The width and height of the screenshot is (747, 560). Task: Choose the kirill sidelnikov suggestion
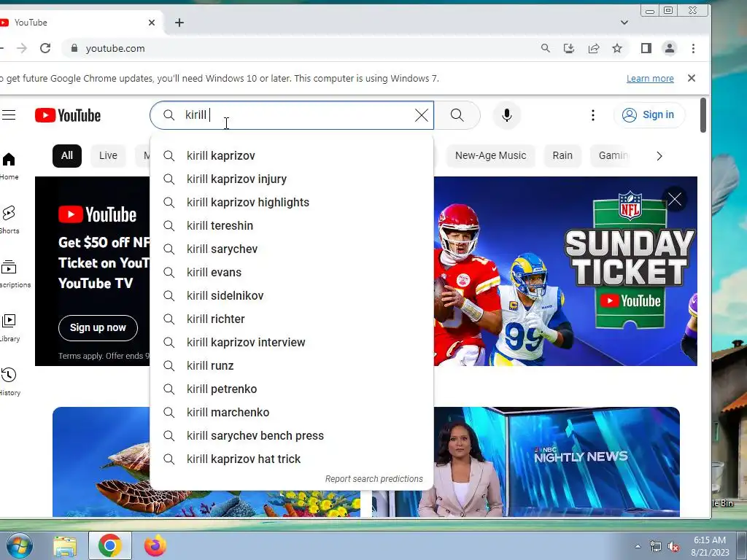[x=292, y=296]
